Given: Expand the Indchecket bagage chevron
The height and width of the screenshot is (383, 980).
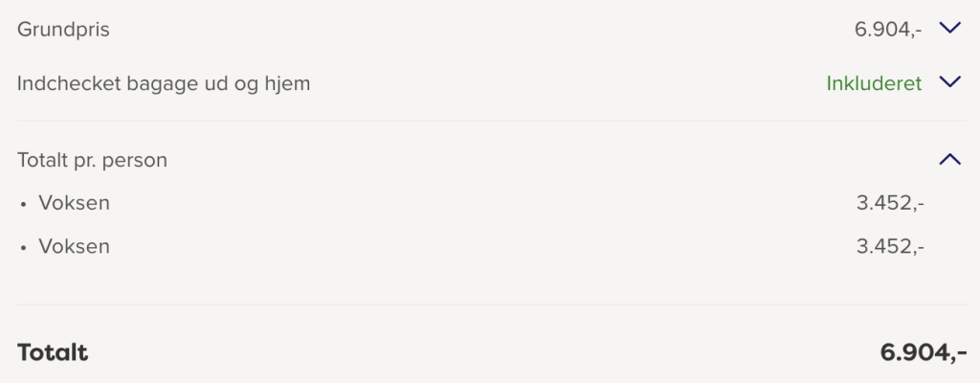Looking at the screenshot, I should (x=949, y=82).
